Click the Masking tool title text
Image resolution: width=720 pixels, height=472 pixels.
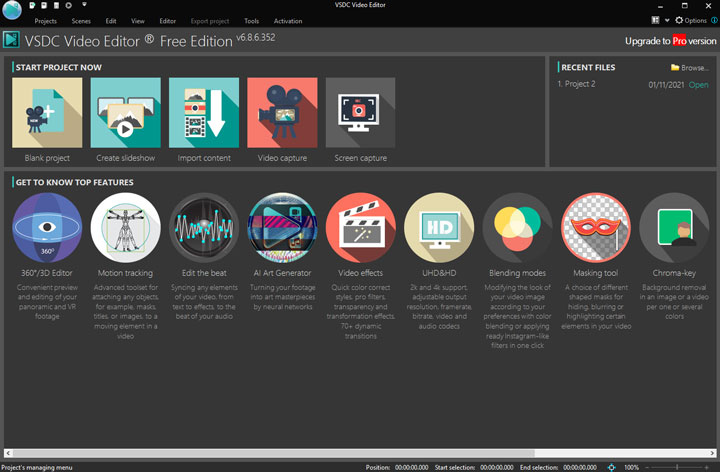596,273
